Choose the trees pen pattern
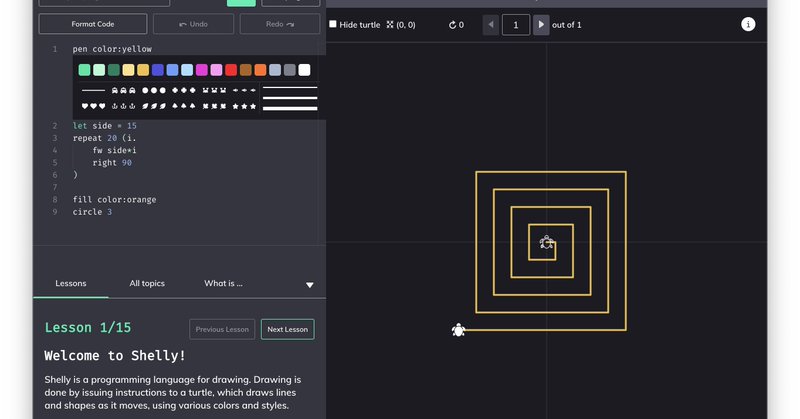Screen dimensions: 800x419 (x=184, y=106)
